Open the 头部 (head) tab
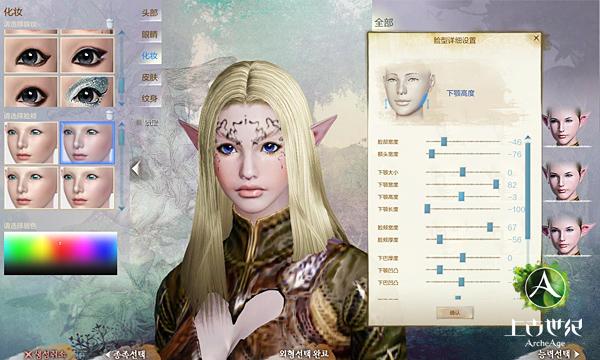The image size is (600, 360). click(x=150, y=13)
